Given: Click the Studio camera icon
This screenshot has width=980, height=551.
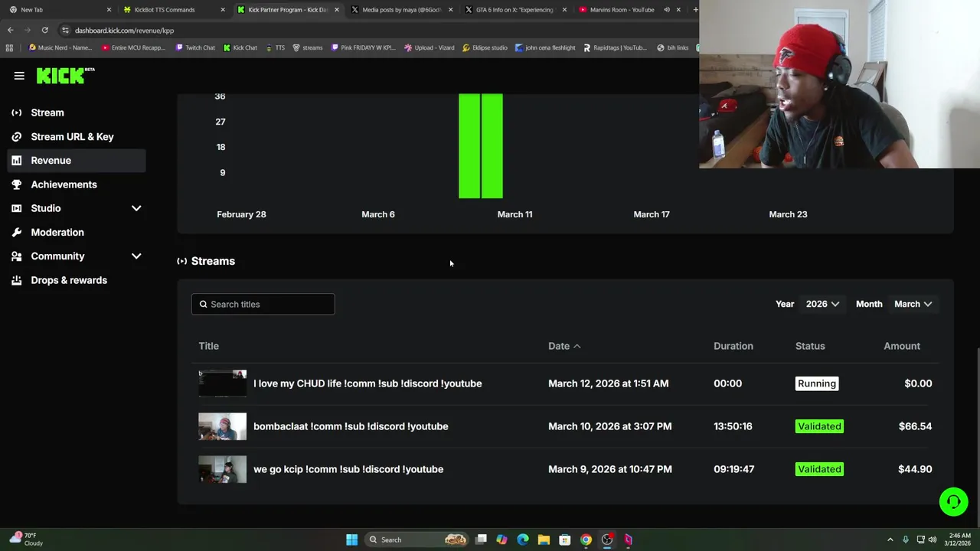Looking at the screenshot, I should tap(17, 208).
